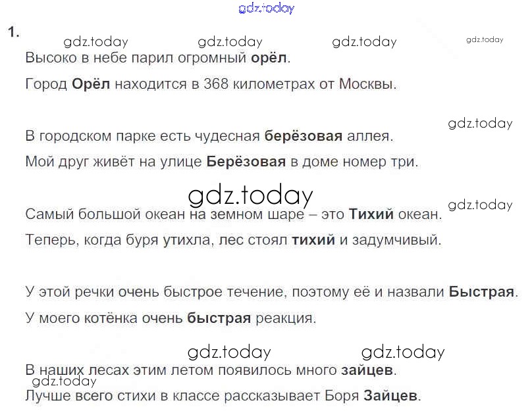
Task: Select bold river name "Быстрая"
Action: coord(483,291)
